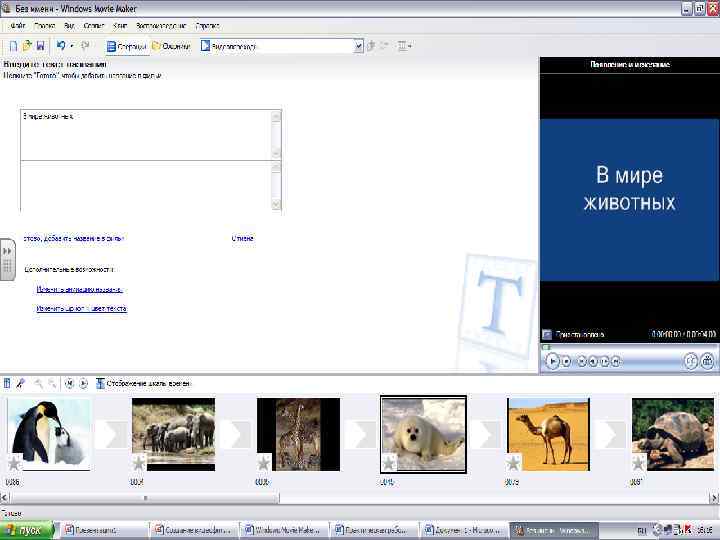The width and height of the screenshot is (720, 540).
Task: Click the video effect star on penguin clip
Action: tap(14, 463)
